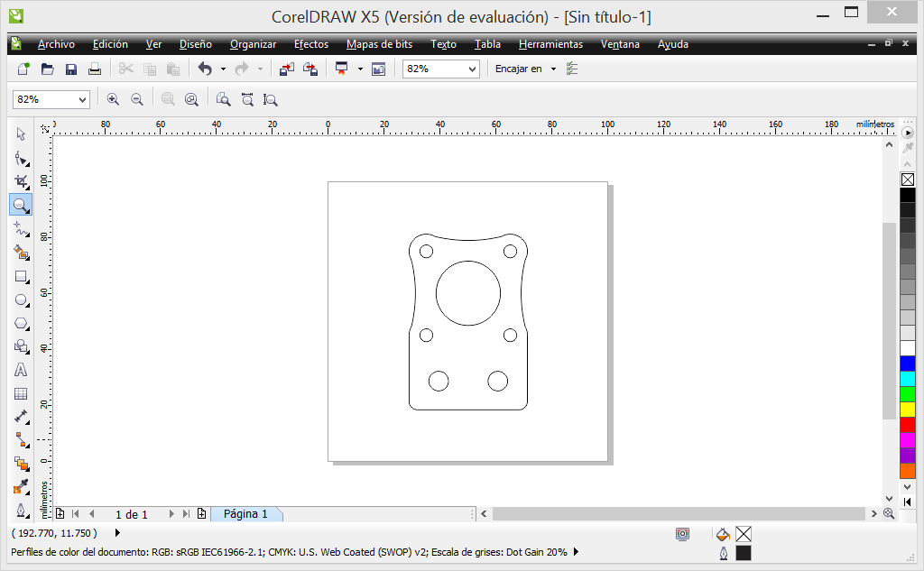Select the Pick tool in toolbox
The image size is (924, 571).
[x=21, y=134]
